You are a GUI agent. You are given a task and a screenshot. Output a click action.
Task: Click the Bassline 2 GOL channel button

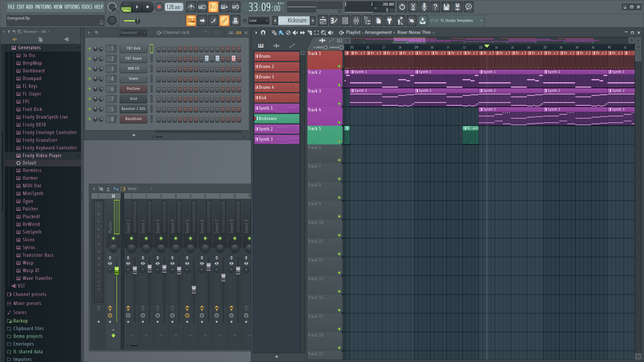coord(133,109)
